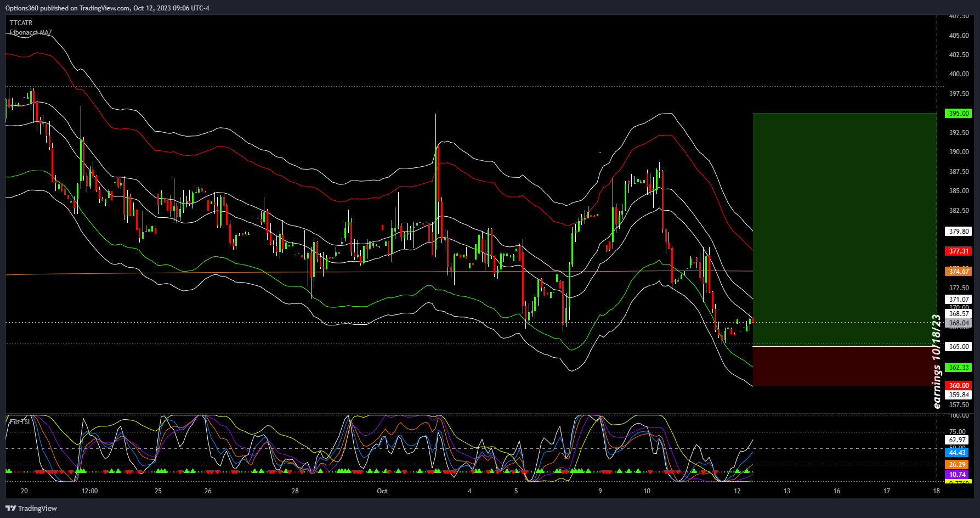Click the 387.50 price axis tick
Image resolution: width=980 pixels, height=518 pixels.
coord(959,172)
